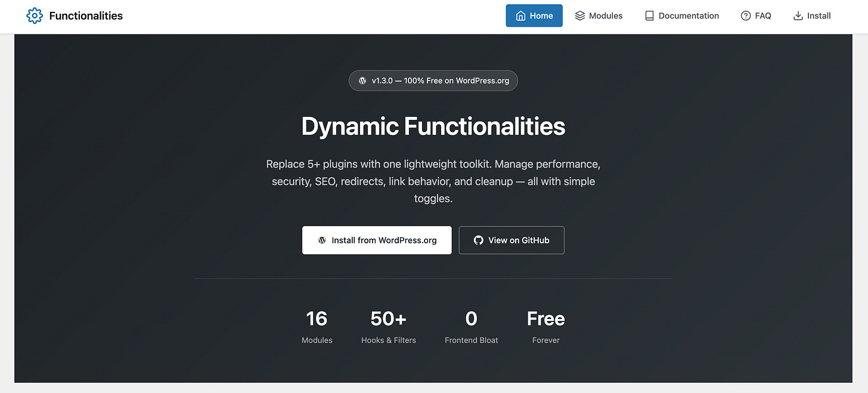The image size is (868, 393).
Task: Click the 16 Modules statistic
Action: pyautogui.click(x=317, y=326)
